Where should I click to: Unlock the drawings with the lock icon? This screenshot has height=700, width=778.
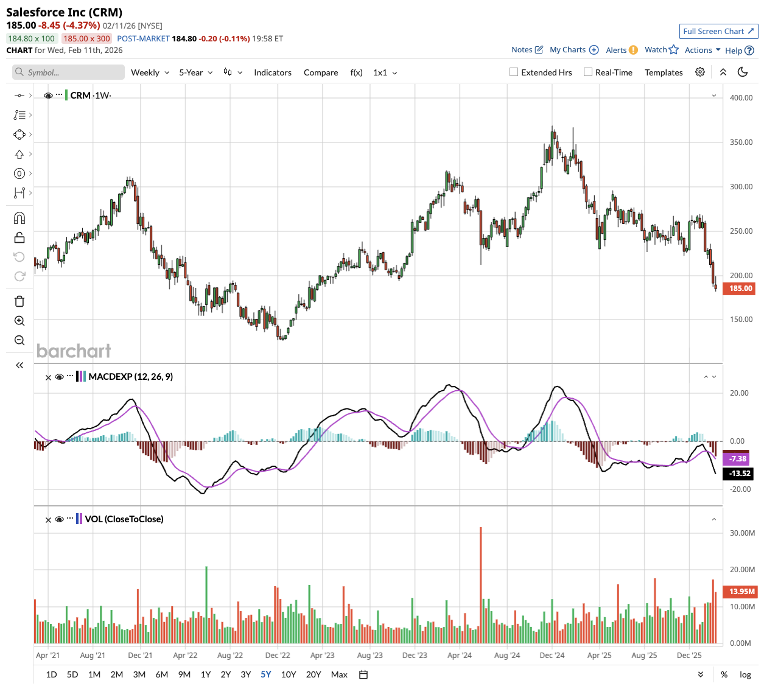pos(19,237)
